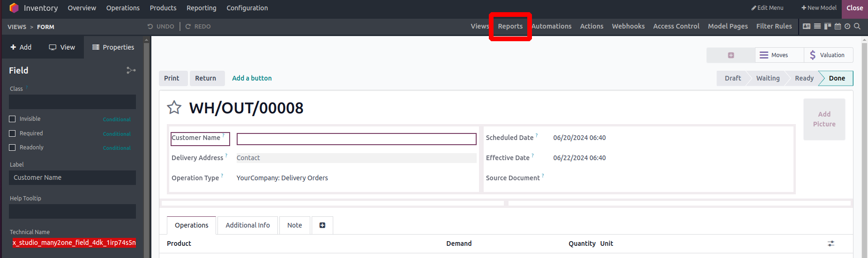Screen dimensions: 868x258
Task: Click the VIEWS breadcrumb
Action: (17, 27)
